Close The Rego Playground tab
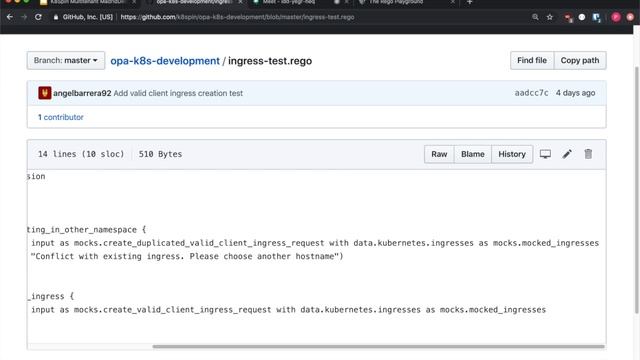Image resolution: width=640 pixels, height=360 pixels. pyautogui.click(x=452, y=2)
